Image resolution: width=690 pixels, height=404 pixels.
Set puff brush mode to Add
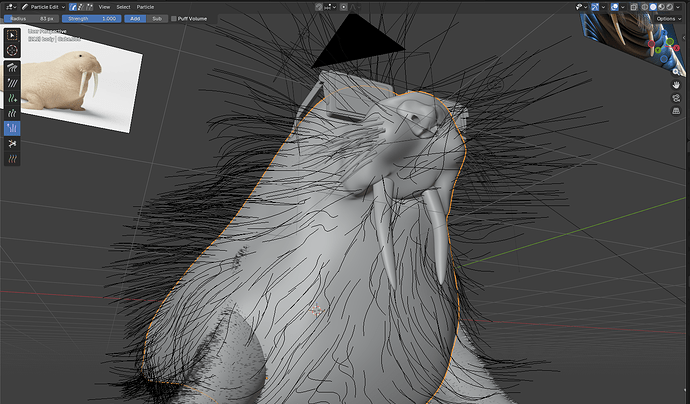click(x=135, y=18)
